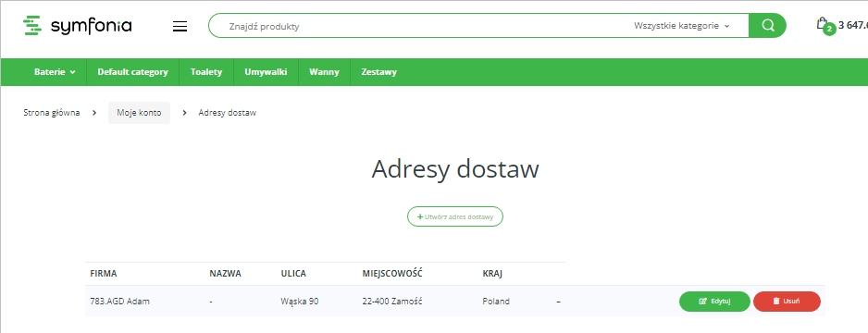Click the Adresy dostaw page heading
Screen dimensions: 868x333
[x=455, y=169]
